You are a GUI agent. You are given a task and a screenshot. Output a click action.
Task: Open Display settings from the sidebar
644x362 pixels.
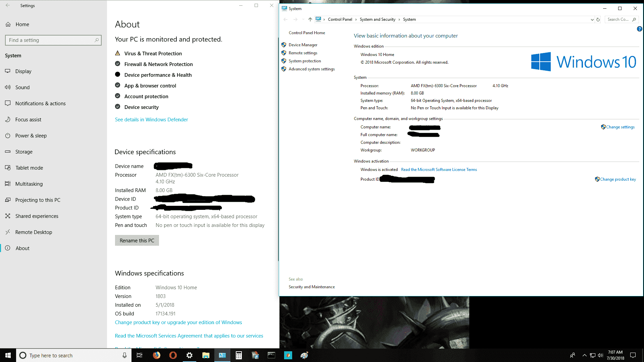click(x=23, y=71)
